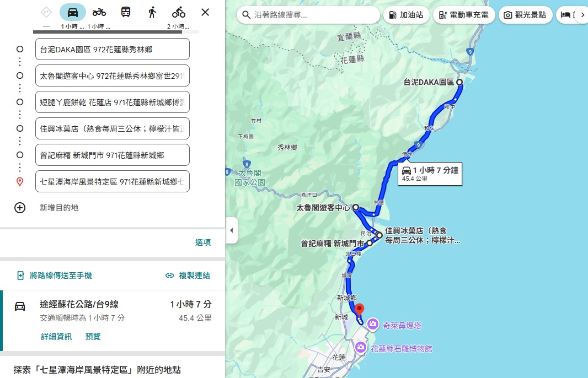Show 觀光景點 tourist attractions

click(x=525, y=15)
